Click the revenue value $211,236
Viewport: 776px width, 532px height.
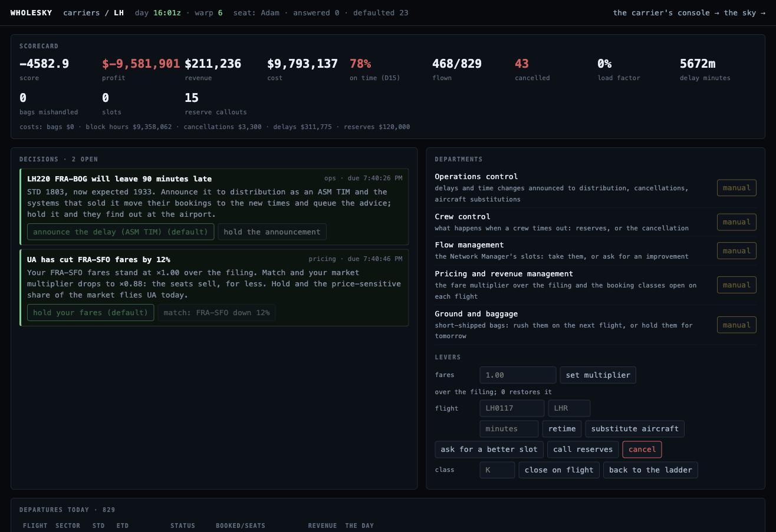click(213, 64)
